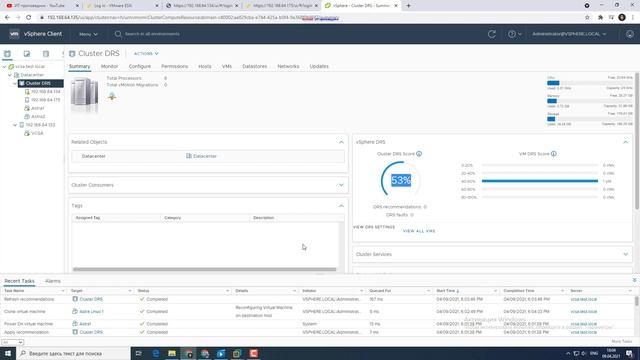Select the 192.168.64.134 host in tree
The image size is (640, 360).
tap(45, 92)
